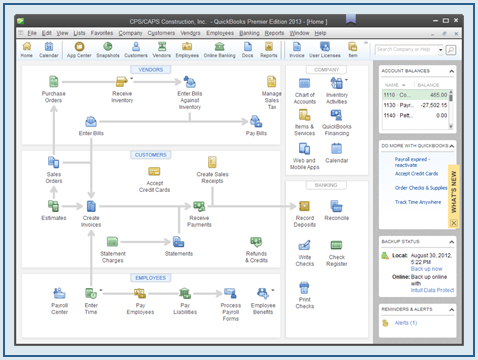Click Order Checks & Supplies link
This screenshot has width=478, height=360.
(421, 188)
